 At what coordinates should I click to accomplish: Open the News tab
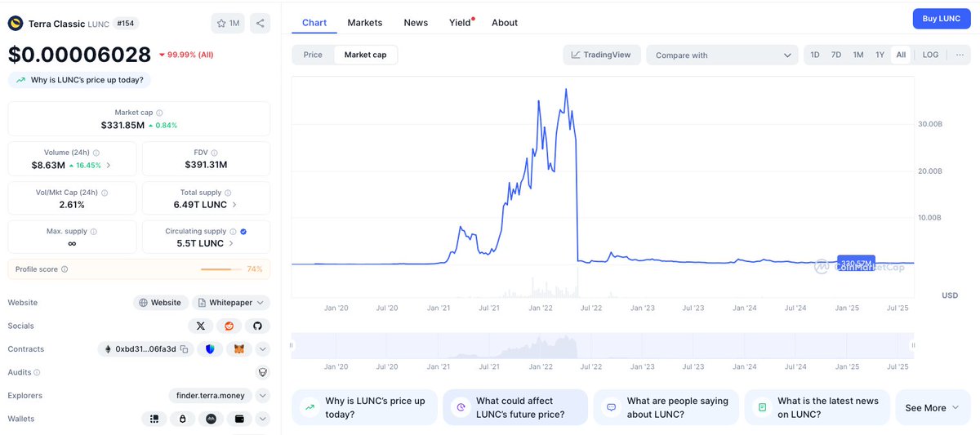coord(416,23)
